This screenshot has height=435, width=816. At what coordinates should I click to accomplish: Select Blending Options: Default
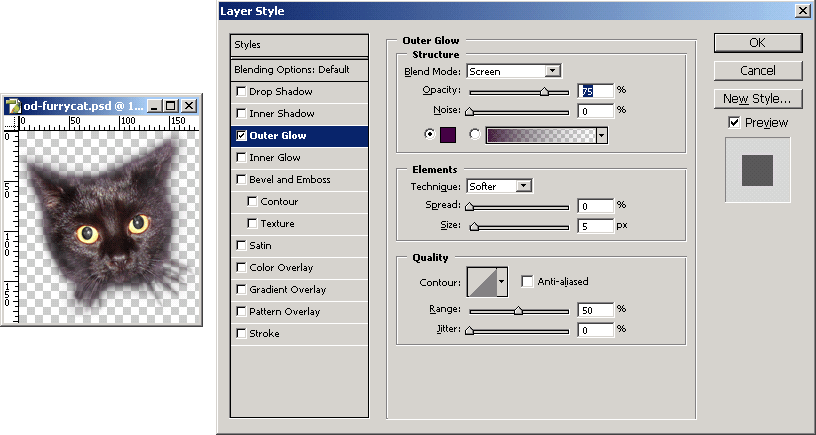(299, 70)
